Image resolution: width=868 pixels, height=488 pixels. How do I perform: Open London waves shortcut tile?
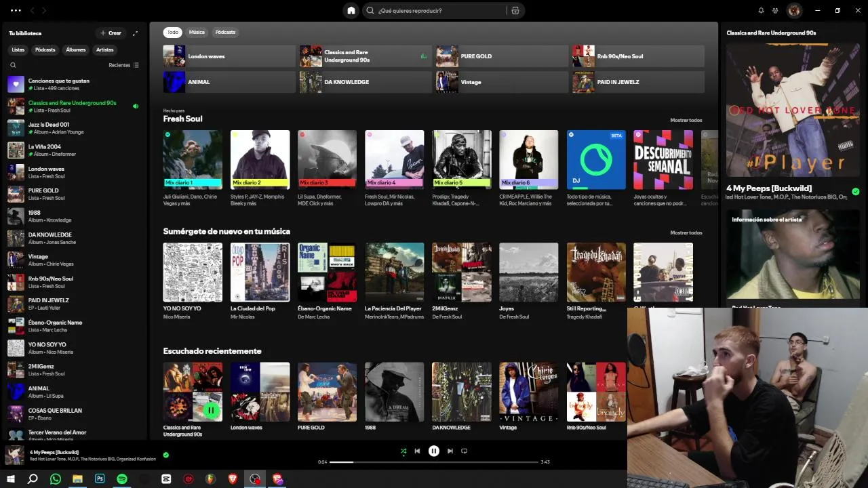click(229, 56)
